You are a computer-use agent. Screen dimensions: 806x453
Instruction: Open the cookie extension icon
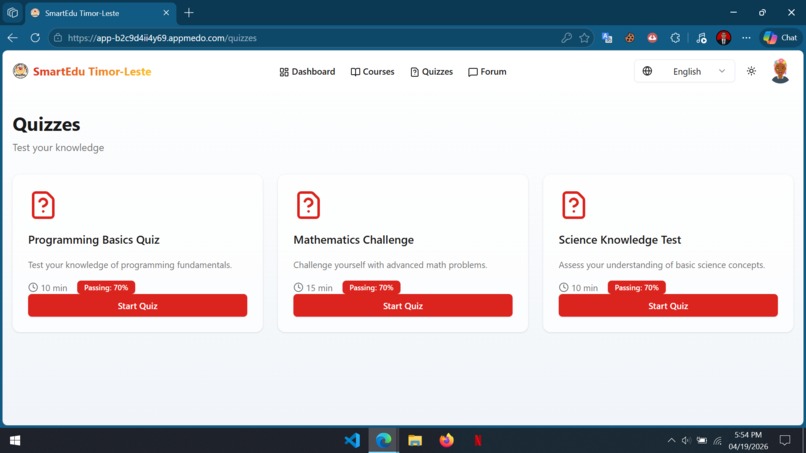[x=630, y=38]
